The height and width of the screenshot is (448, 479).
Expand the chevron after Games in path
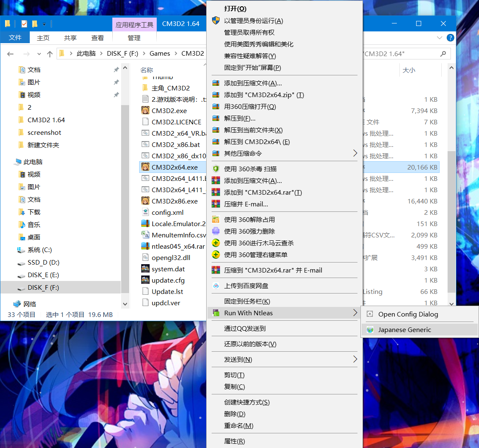click(x=176, y=54)
